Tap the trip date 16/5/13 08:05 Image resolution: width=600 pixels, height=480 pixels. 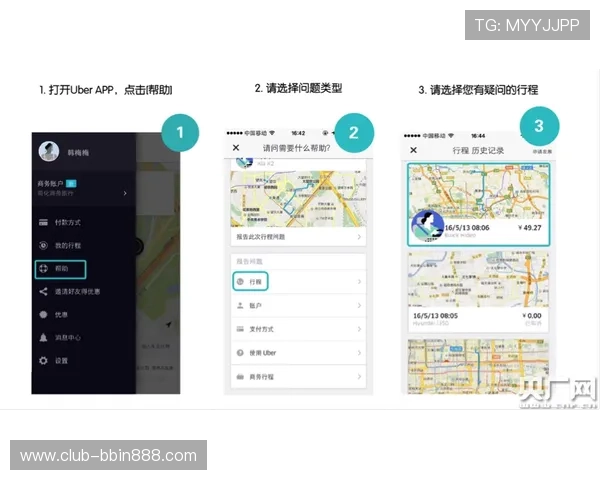click(435, 316)
